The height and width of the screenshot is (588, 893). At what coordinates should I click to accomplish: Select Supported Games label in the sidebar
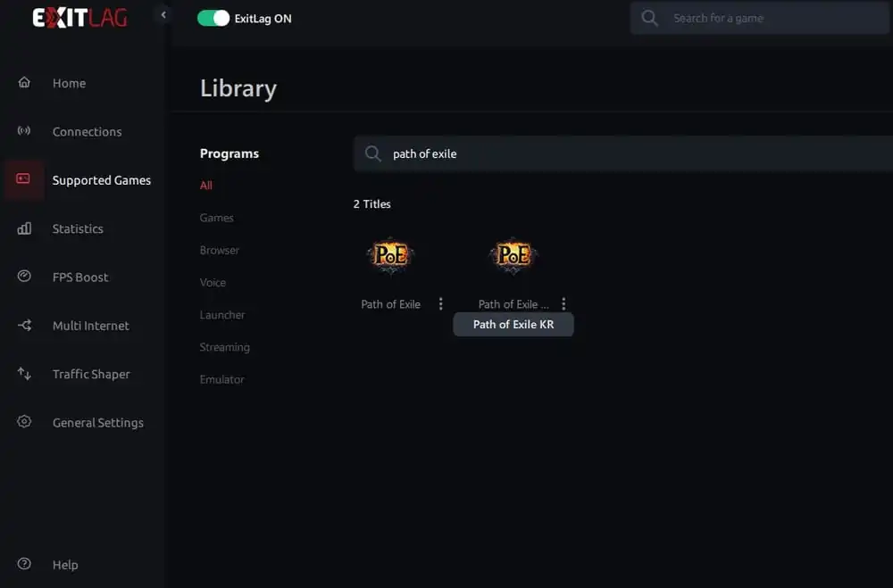(x=102, y=180)
